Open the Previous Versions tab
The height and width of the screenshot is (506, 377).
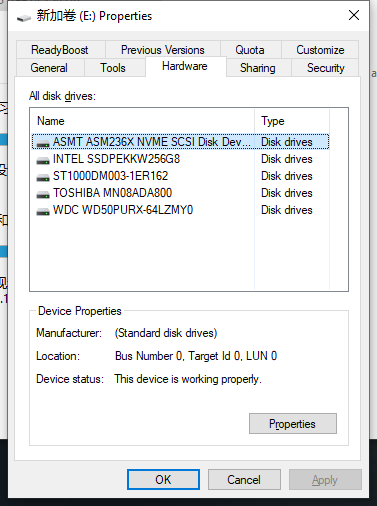coord(163,50)
